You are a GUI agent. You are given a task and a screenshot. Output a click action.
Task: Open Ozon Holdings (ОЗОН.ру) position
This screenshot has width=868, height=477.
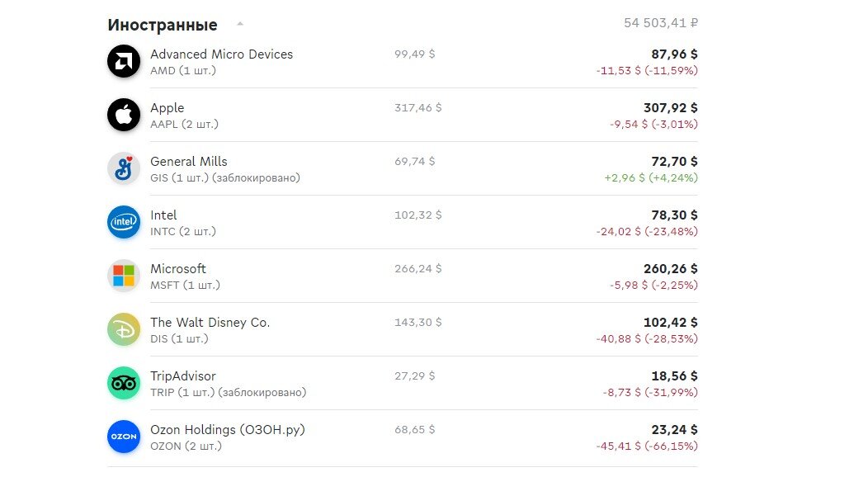pos(403,437)
